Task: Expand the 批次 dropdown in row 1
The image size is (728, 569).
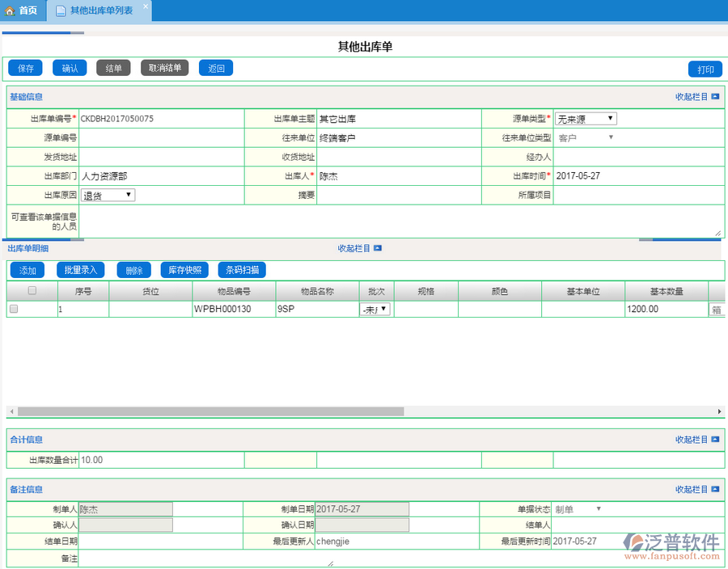Action: pos(375,309)
